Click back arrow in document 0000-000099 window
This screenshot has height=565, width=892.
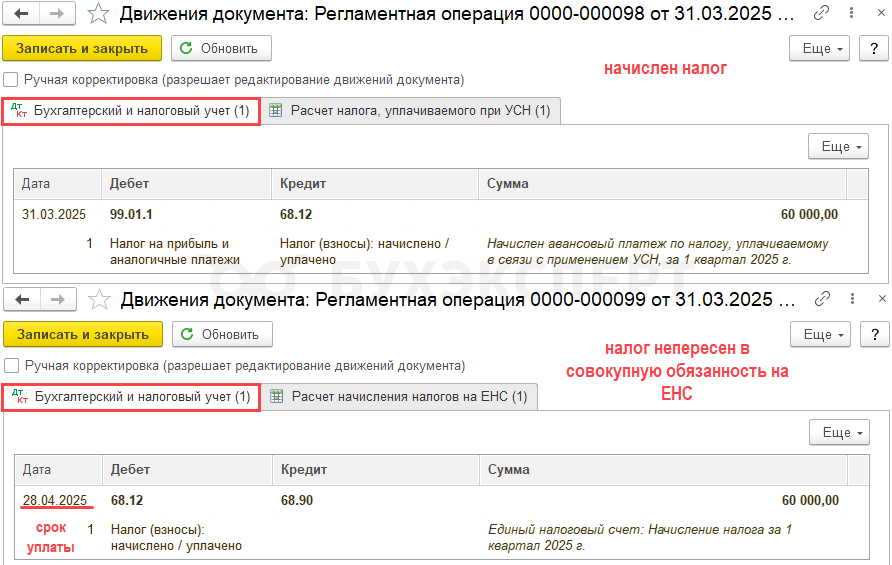tap(22, 300)
